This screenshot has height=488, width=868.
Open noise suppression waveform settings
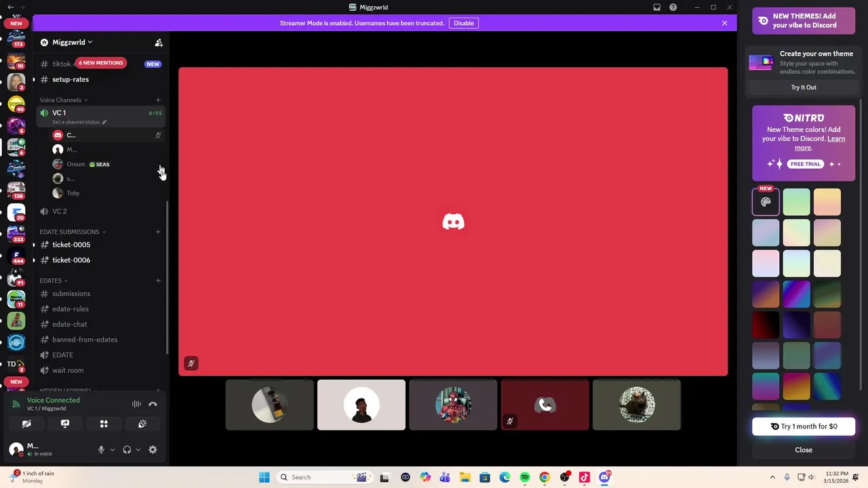(136, 404)
